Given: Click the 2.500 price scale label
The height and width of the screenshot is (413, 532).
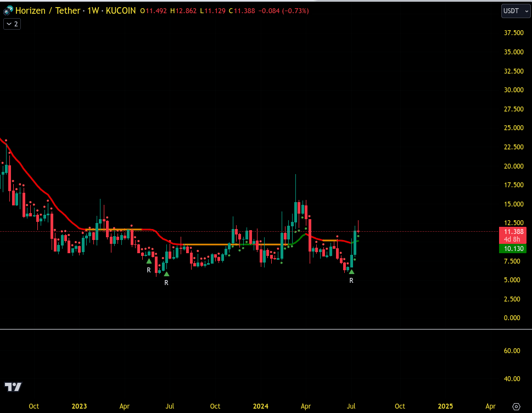Looking at the screenshot, I should tap(512, 299).
